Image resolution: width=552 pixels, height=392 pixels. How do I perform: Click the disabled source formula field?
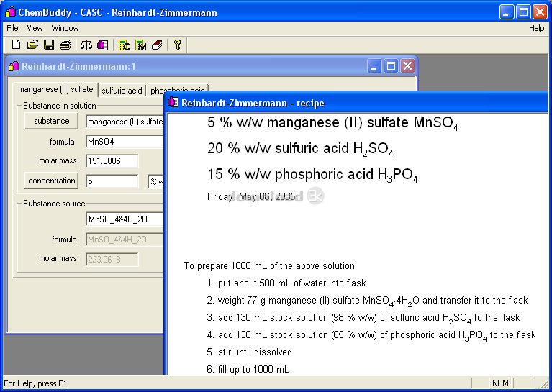(125, 240)
